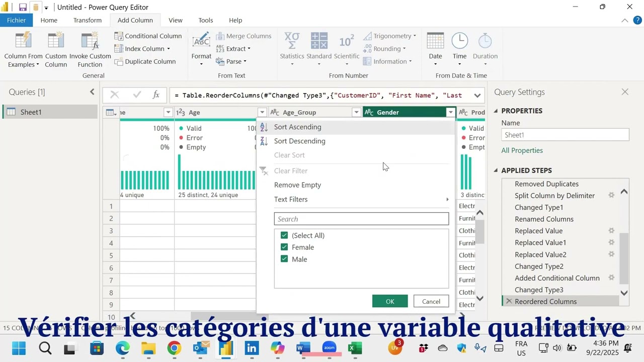Click the Save icon in title bar
Screen dimensions: 644x362
tap(23, 7)
